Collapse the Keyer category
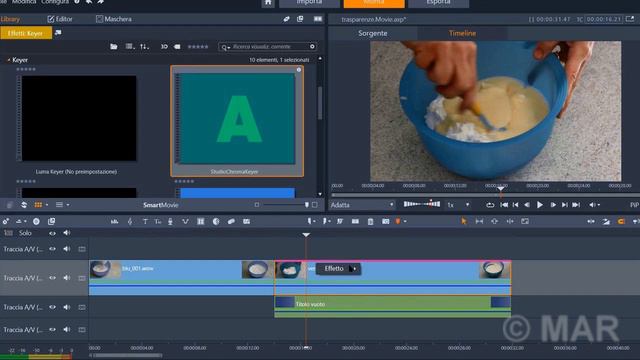640x360 pixels. [9, 60]
